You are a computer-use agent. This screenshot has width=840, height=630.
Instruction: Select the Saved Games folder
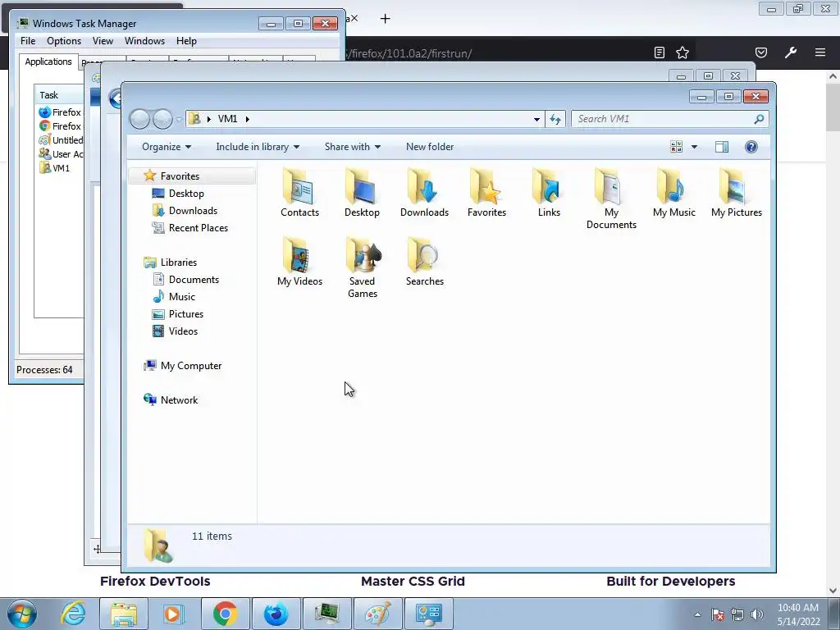362,268
